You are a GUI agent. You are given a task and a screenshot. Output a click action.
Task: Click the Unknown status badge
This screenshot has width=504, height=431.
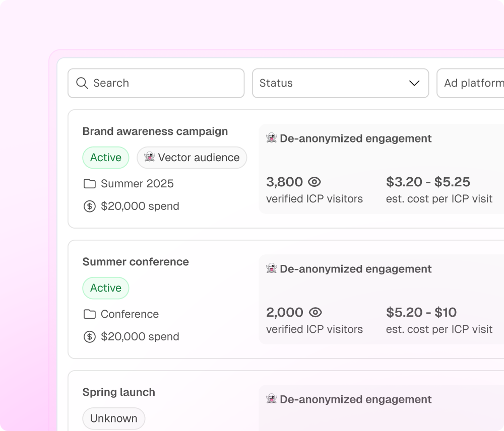114,418
